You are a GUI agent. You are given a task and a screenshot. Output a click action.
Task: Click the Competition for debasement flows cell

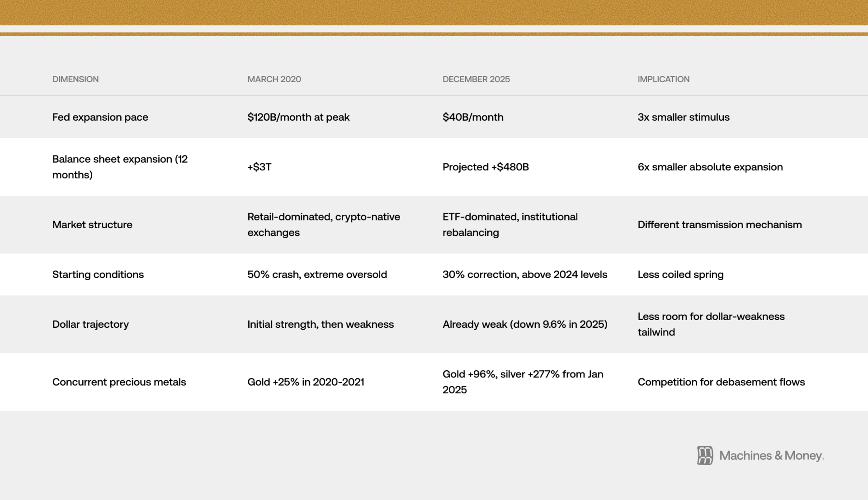tap(721, 382)
